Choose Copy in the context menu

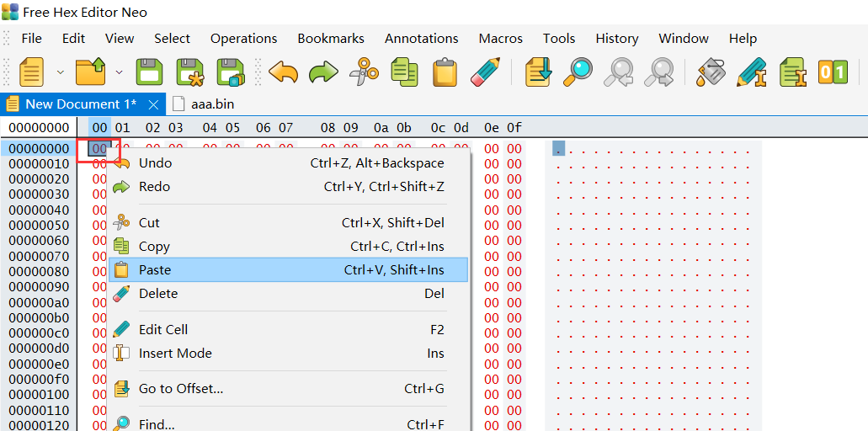[x=288, y=247]
